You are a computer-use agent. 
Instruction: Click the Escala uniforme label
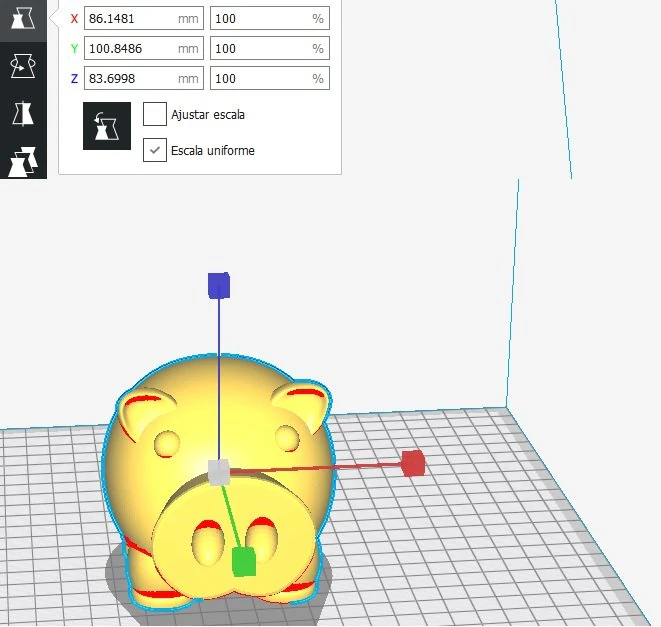tap(213, 151)
